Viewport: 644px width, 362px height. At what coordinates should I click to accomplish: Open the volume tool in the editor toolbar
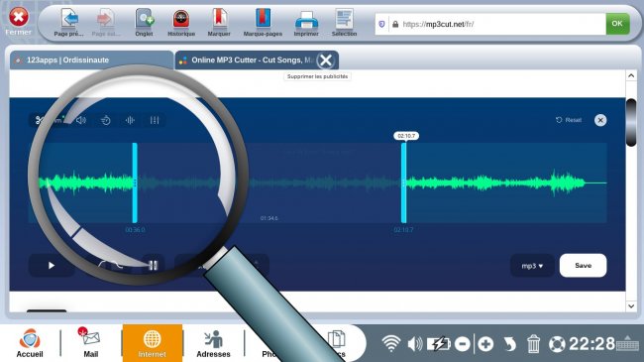(x=81, y=120)
